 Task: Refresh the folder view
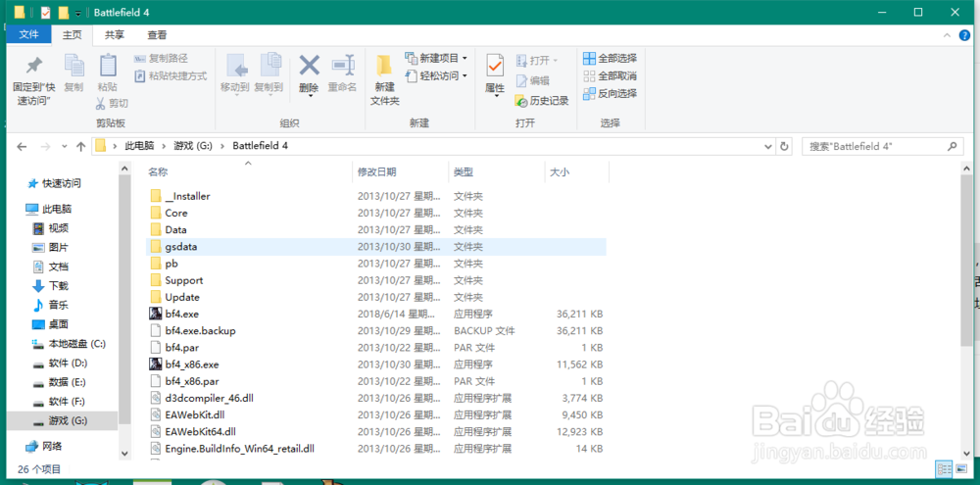(784, 146)
